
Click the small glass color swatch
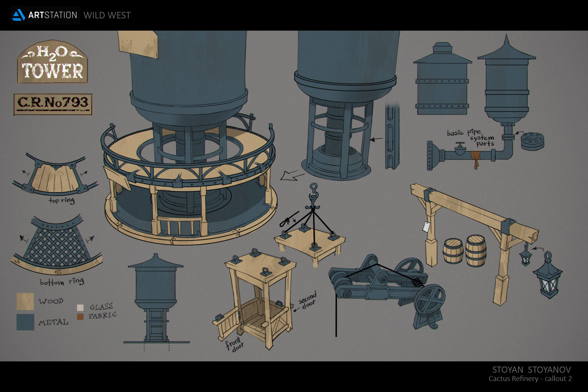click(x=80, y=307)
